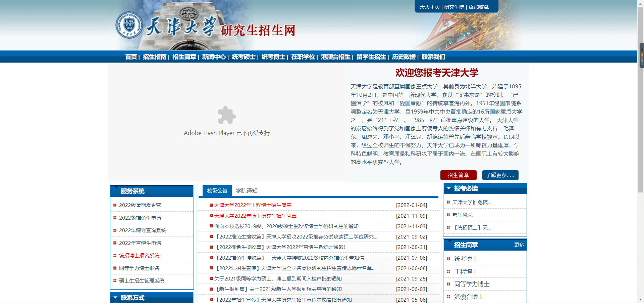This screenshot has width=644, height=303.
Task: Open the 【统招硕士】天... link
Action: coord(472,227)
